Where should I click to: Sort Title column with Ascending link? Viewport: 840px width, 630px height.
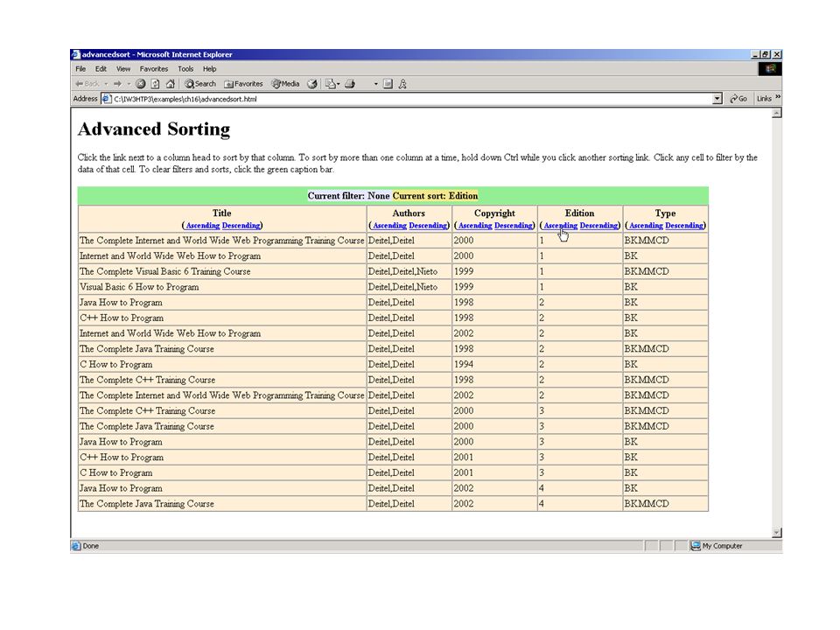point(202,226)
